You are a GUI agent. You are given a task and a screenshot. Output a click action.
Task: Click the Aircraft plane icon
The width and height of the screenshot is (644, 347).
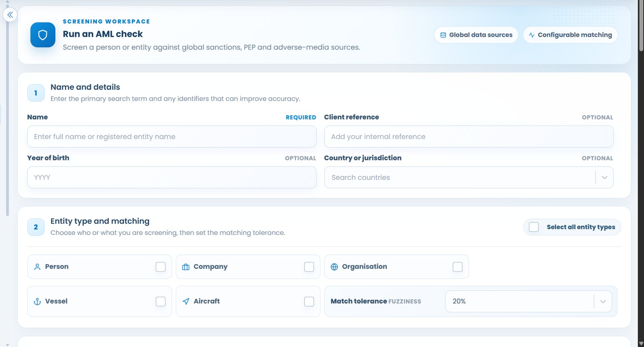[x=186, y=301]
